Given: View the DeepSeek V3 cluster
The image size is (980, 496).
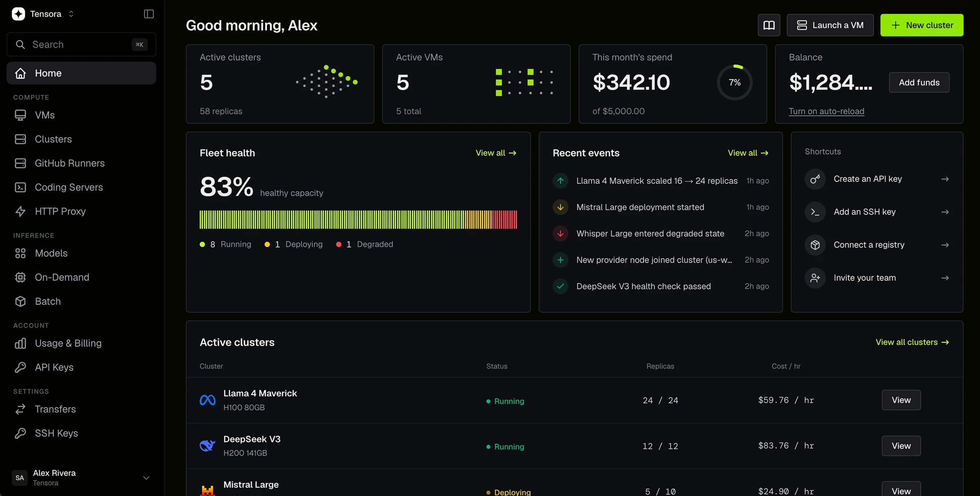Looking at the screenshot, I should click(x=901, y=446).
